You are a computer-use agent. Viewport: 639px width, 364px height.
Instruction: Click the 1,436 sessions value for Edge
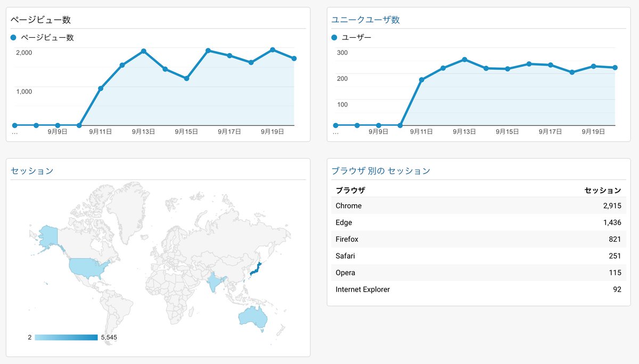click(612, 222)
